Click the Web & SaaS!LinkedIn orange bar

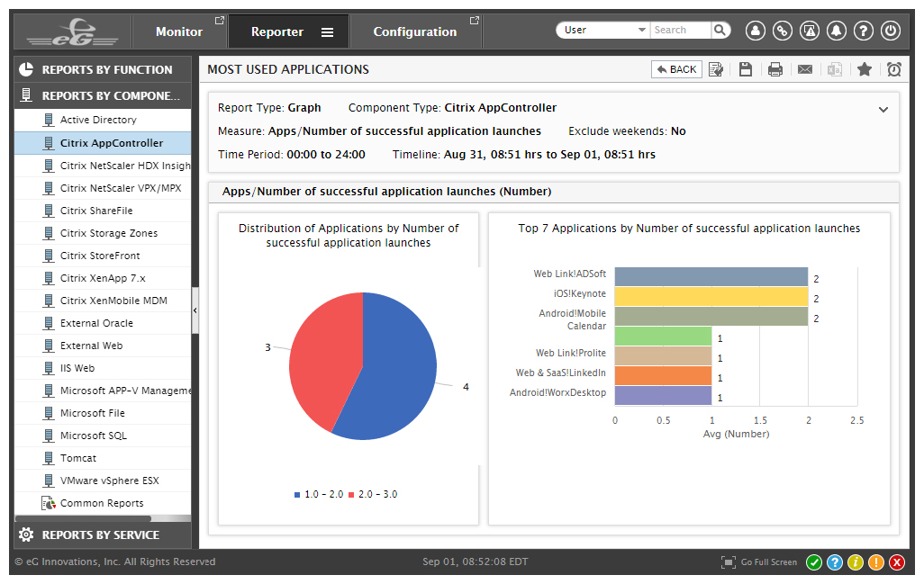tap(663, 375)
